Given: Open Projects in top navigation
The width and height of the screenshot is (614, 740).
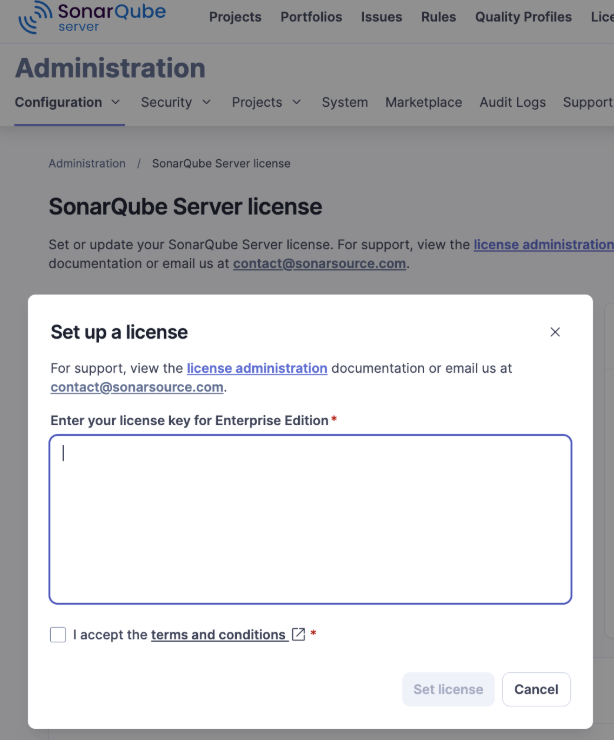Looking at the screenshot, I should (x=235, y=17).
